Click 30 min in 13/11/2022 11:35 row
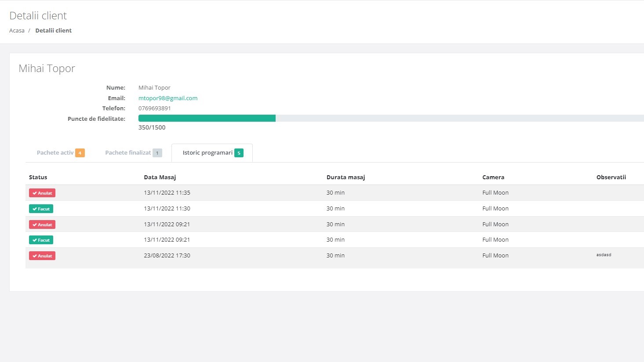This screenshot has height=362, width=644. click(335, 192)
